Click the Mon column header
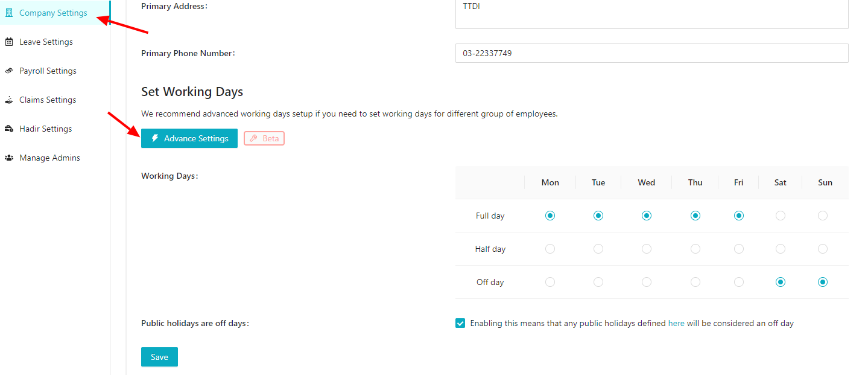Screen dimensions: 868x375 (550, 182)
